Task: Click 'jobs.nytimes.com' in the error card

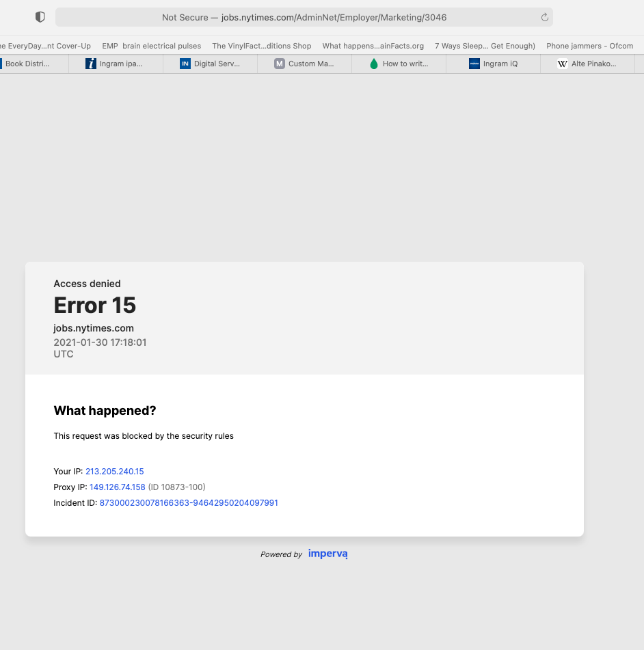Action: tap(94, 328)
